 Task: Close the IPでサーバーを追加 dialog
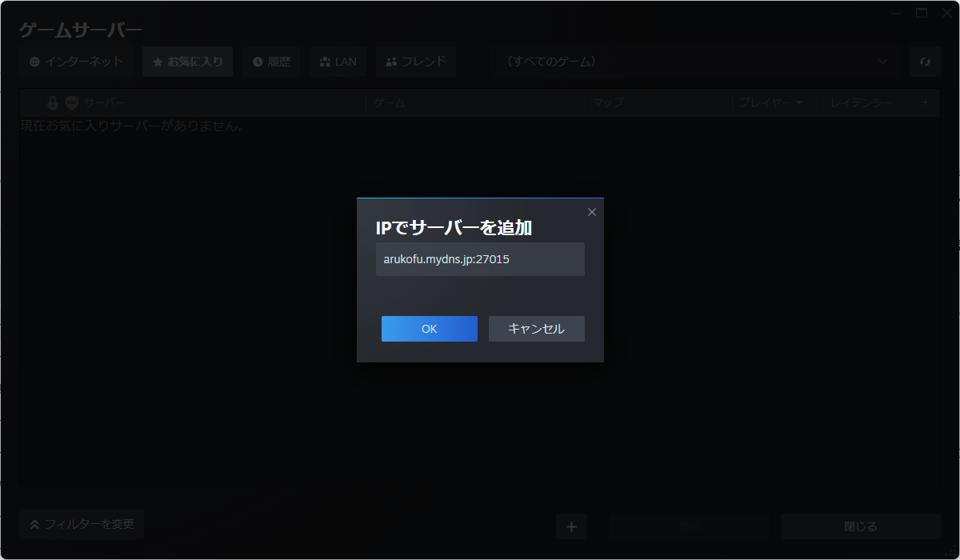pyautogui.click(x=591, y=211)
